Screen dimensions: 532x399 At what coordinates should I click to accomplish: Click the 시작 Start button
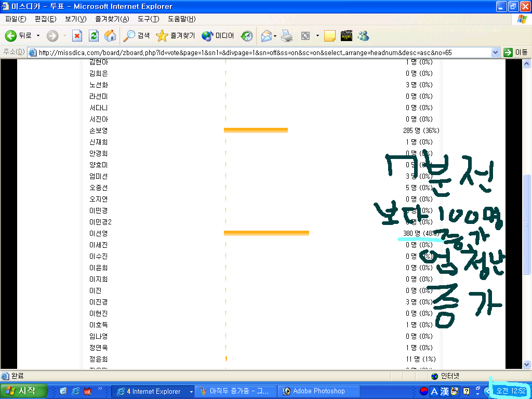(x=24, y=391)
